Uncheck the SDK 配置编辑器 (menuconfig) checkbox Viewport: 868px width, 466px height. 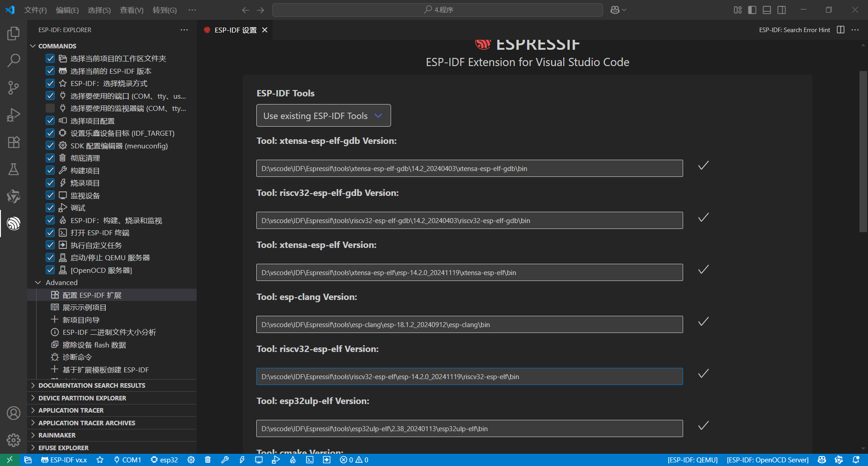point(50,145)
